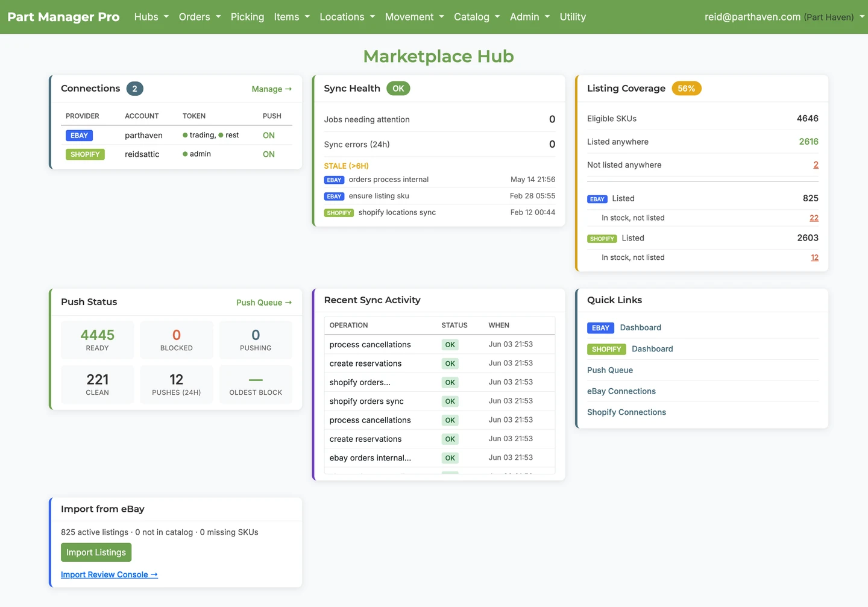Click EBAY badge next to Listed 825
868x607 pixels.
coord(597,199)
